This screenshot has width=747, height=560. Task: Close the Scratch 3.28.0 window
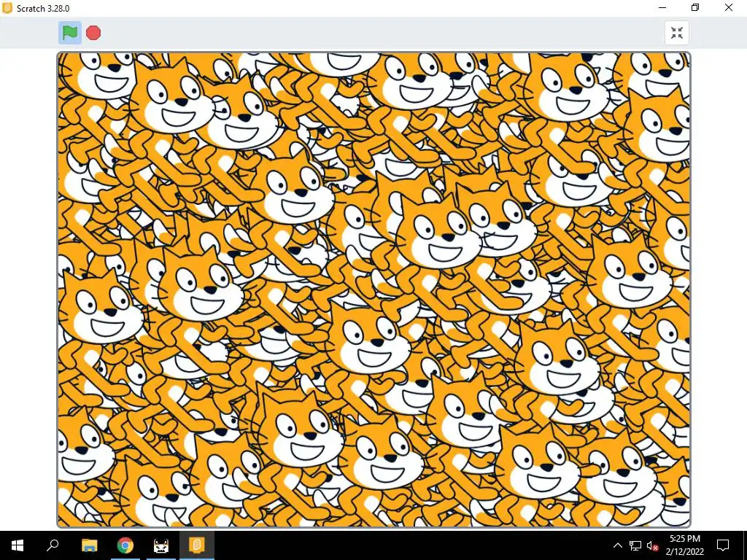coord(729,7)
